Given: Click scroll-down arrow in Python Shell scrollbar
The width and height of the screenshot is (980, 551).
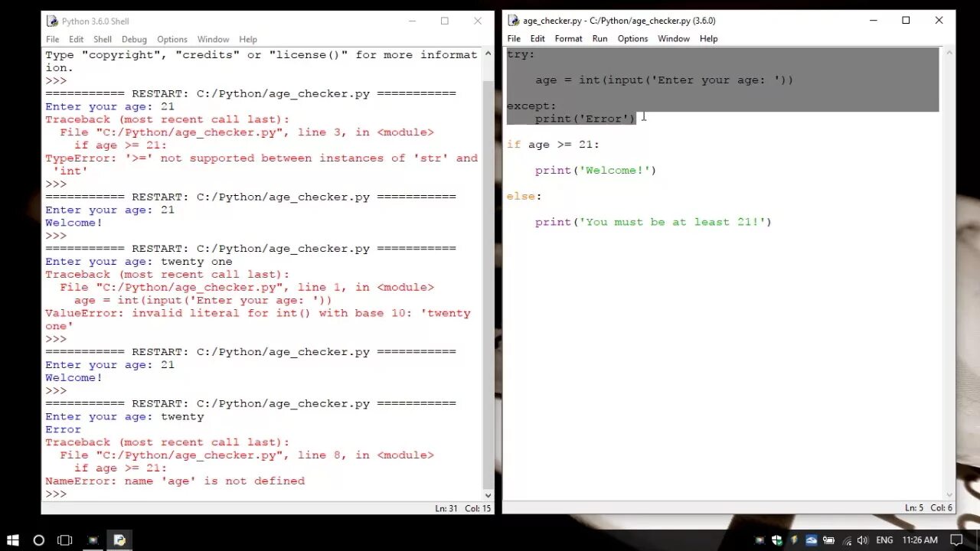Looking at the screenshot, I should click(488, 494).
